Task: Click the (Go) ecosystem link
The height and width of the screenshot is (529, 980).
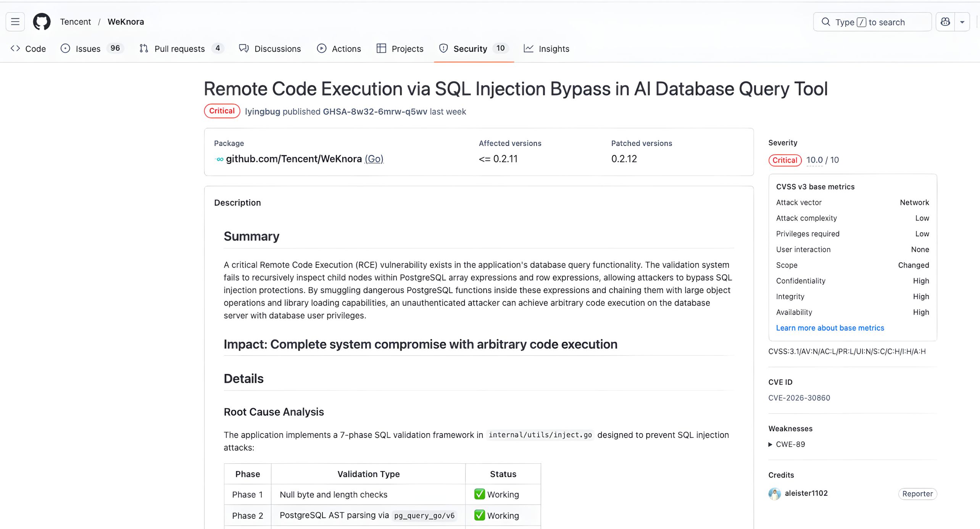Action: point(374,159)
